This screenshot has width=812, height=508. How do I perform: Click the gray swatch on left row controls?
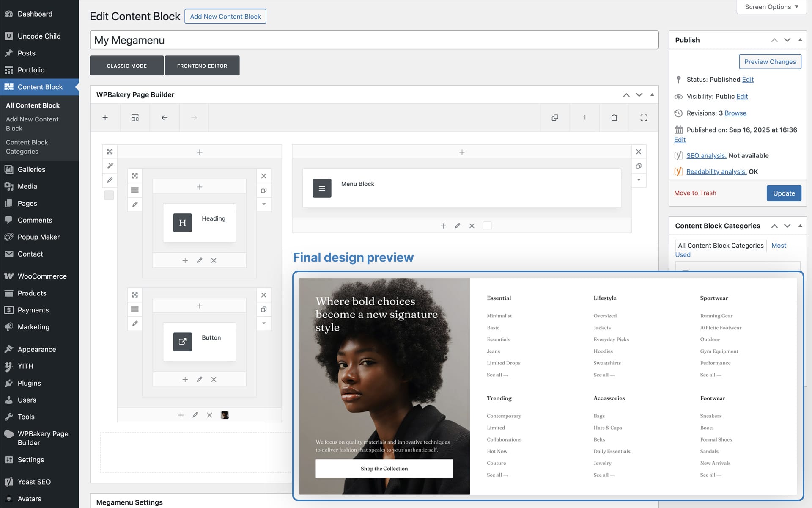[109, 195]
